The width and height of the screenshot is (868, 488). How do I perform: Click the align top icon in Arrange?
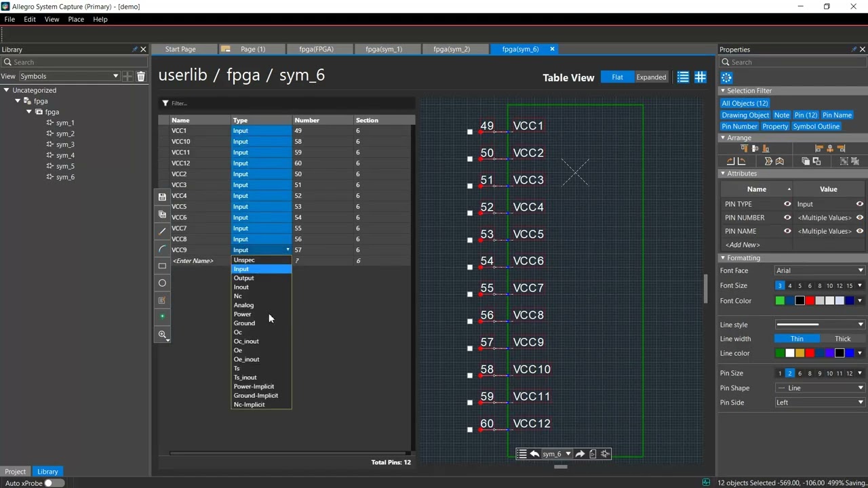coord(744,148)
